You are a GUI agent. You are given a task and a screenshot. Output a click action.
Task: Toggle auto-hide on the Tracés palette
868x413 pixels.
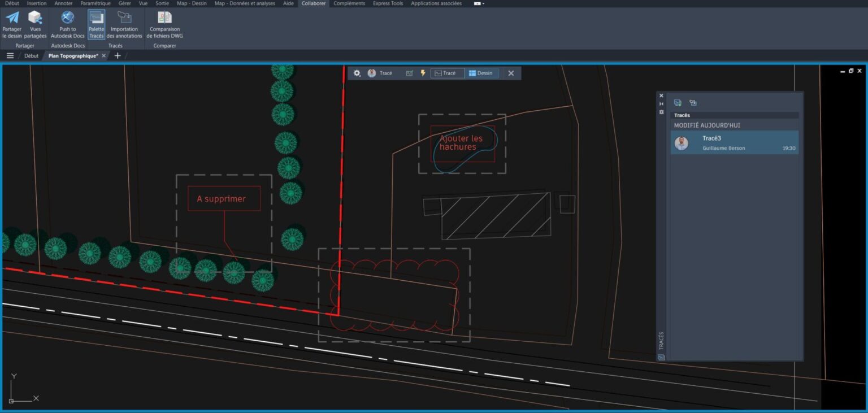pyautogui.click(x=661, y=103)
